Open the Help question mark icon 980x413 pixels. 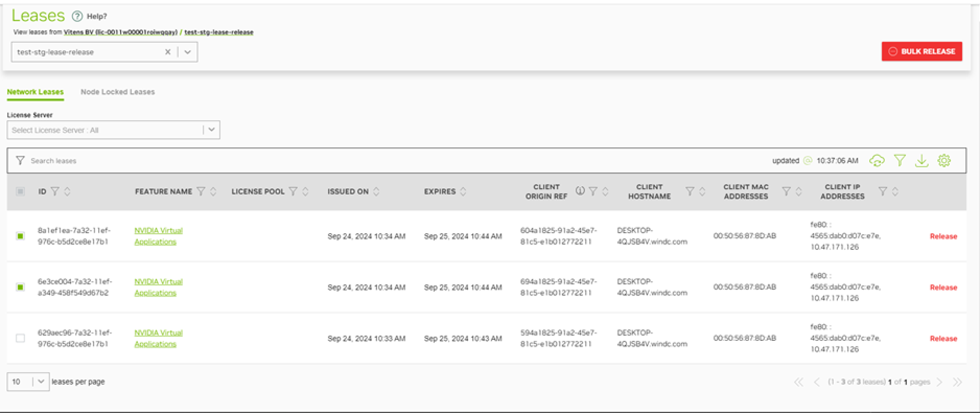77,16
